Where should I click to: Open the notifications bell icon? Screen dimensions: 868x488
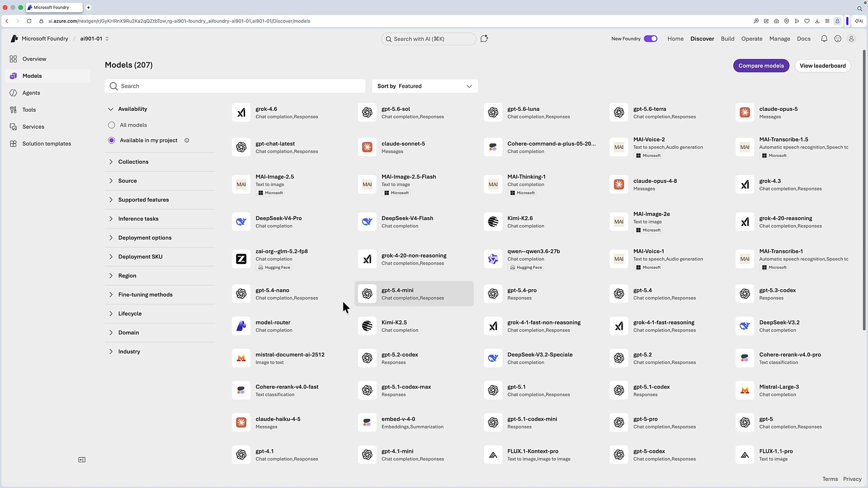(x=824, y=39)
